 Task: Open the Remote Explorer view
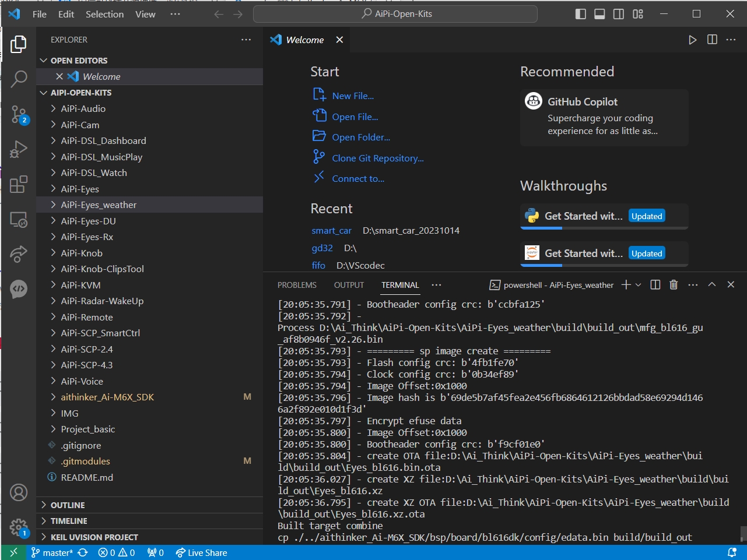(19, 219)
